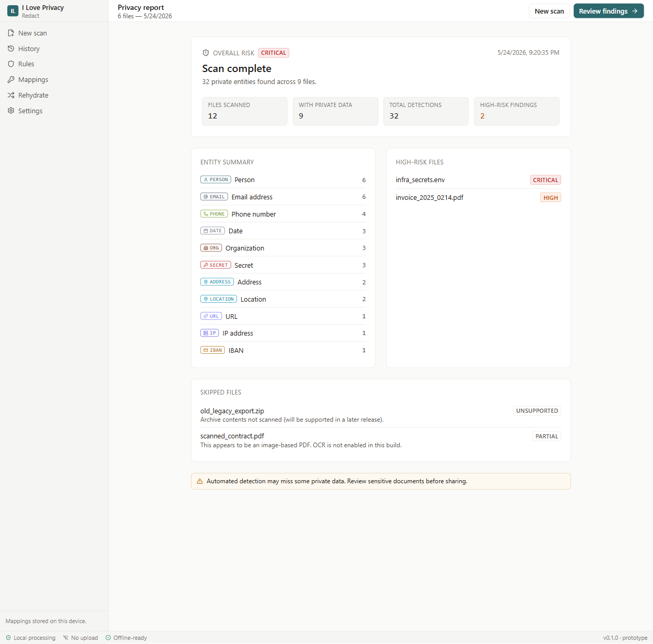Viewport: 653px width, 644px height.
Task: Click the Settings gear icon
Action: coord(11,111)
